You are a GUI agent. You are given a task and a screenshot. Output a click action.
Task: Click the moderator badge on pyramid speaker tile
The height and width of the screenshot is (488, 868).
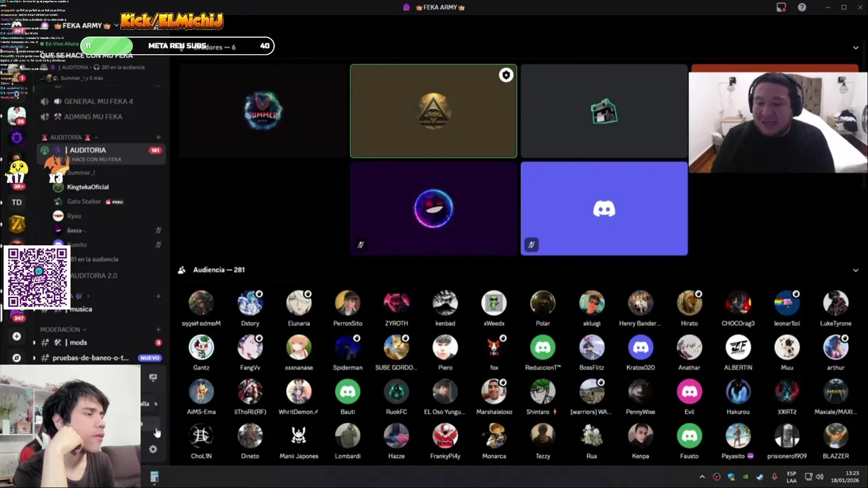pos(506,75)
